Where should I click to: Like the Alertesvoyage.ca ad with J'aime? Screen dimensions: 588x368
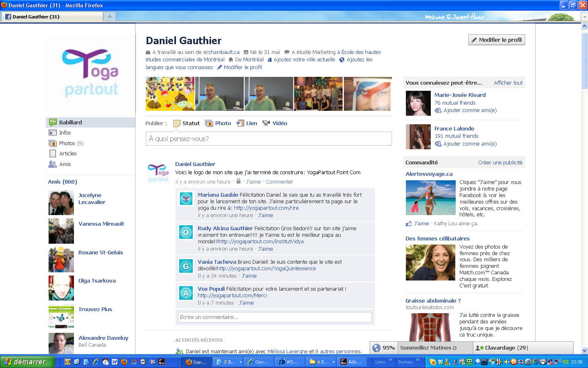[x=421, y=224]
